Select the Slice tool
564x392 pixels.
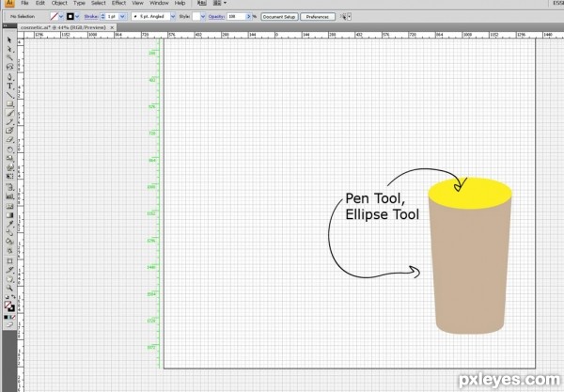[9, 270]
